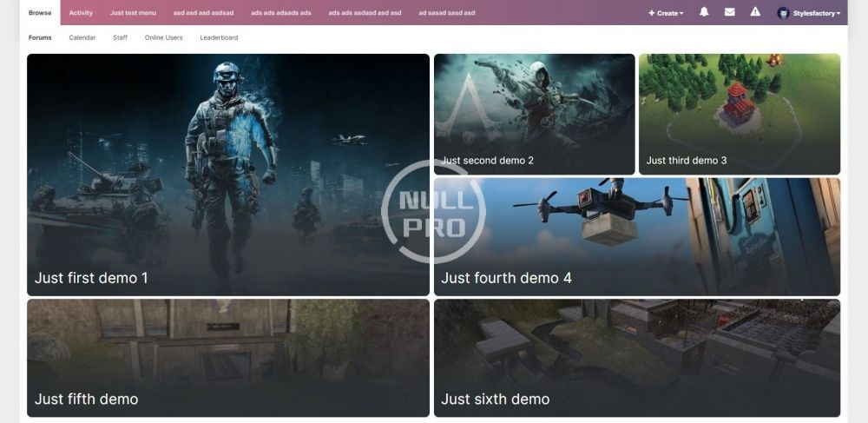Click the Stylesfactory user avatar
Screen dimensions: 868x423
pos(783,13)
